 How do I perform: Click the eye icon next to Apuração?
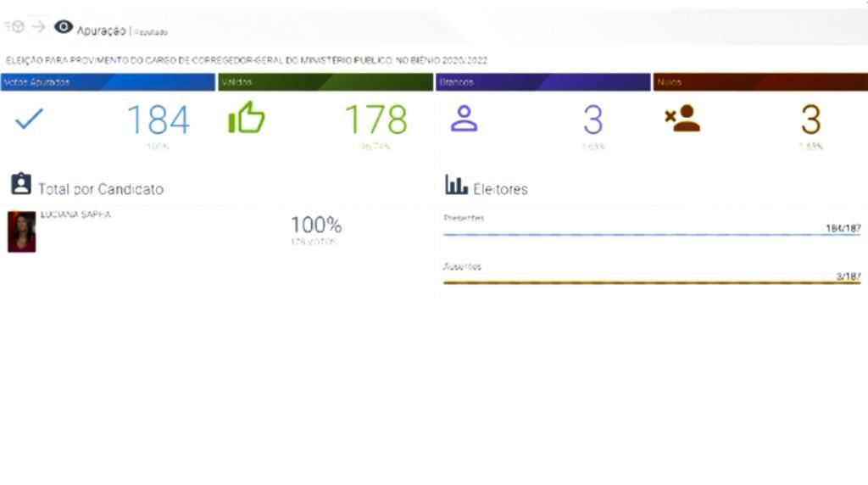coord(64,27)
